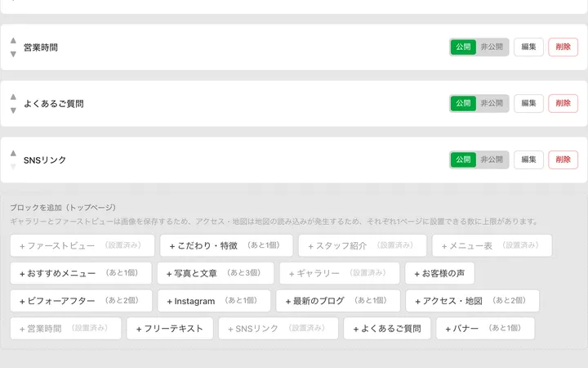Set SNSリンク block to 公開
Viewport: 588px width, 368px height.
pos(463,159)
